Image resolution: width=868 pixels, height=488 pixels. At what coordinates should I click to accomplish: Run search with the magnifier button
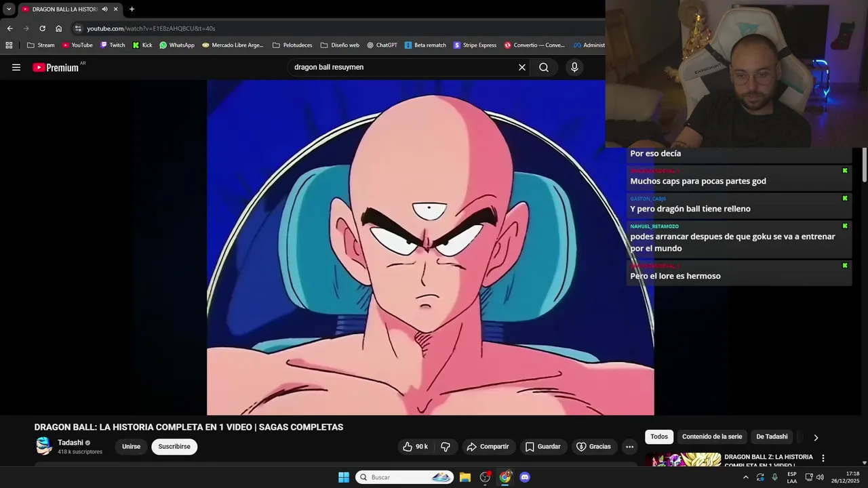pos(544,67)
